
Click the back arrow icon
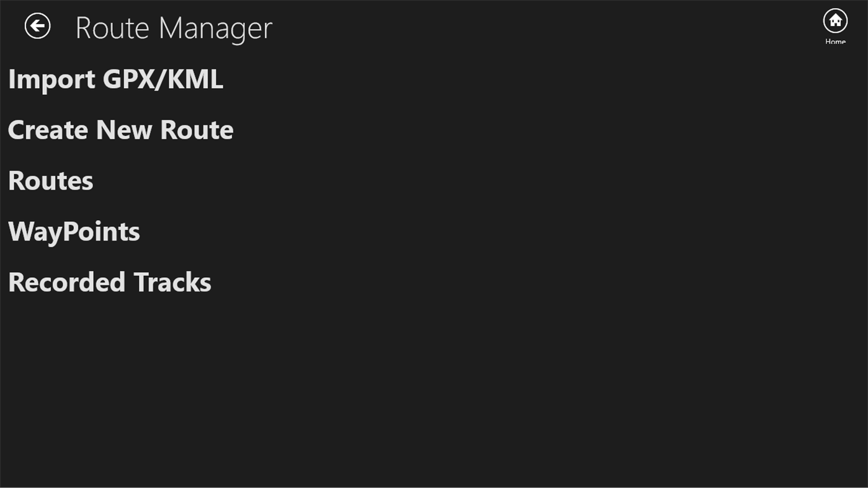coord(37,26)
